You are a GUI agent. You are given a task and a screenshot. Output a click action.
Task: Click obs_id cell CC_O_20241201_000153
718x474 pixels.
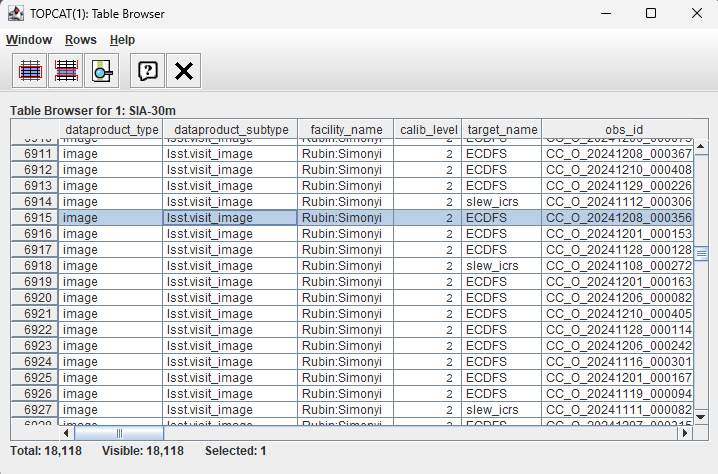pyautogui.click(x=618, y=234)
